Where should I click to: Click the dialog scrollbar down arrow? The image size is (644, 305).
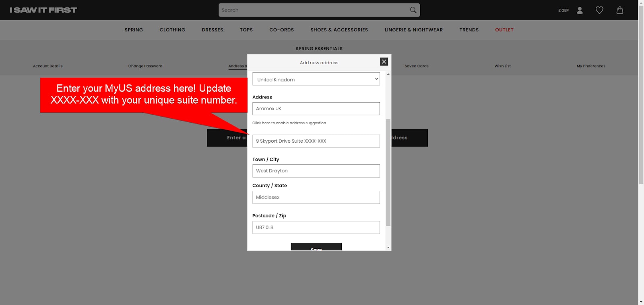(388, 248)
